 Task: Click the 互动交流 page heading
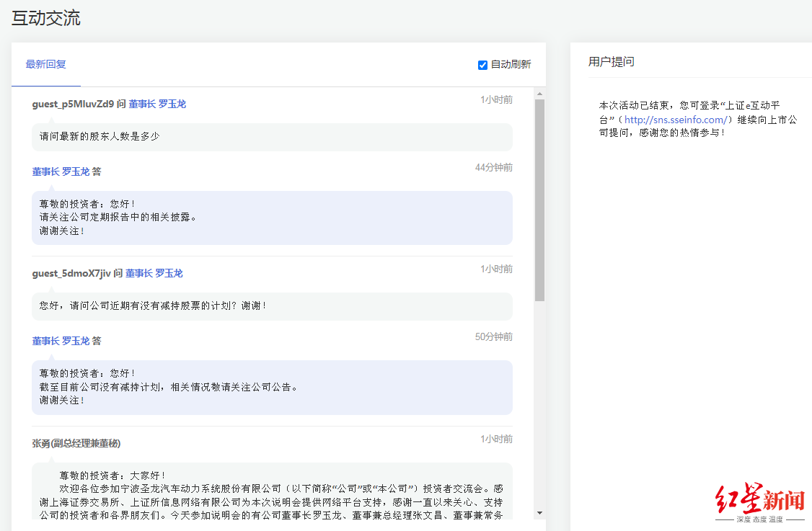pyautogui.click(x=46, y=18)
